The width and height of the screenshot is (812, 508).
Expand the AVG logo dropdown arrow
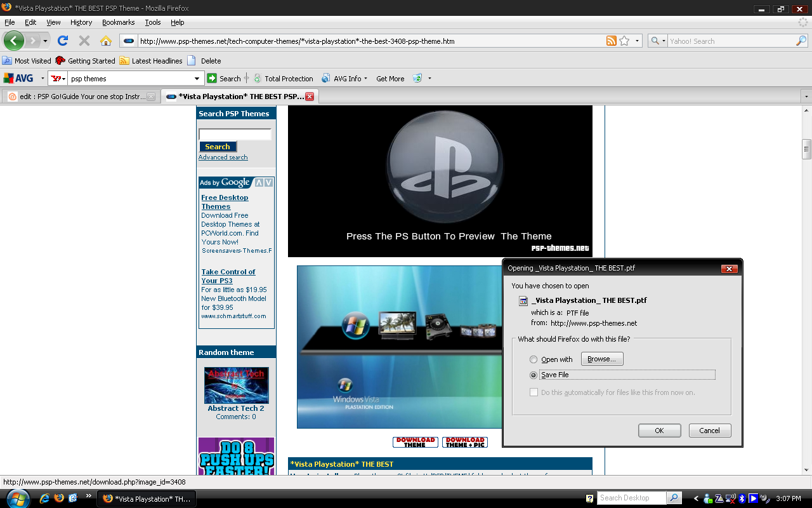(x=43, y=79)
